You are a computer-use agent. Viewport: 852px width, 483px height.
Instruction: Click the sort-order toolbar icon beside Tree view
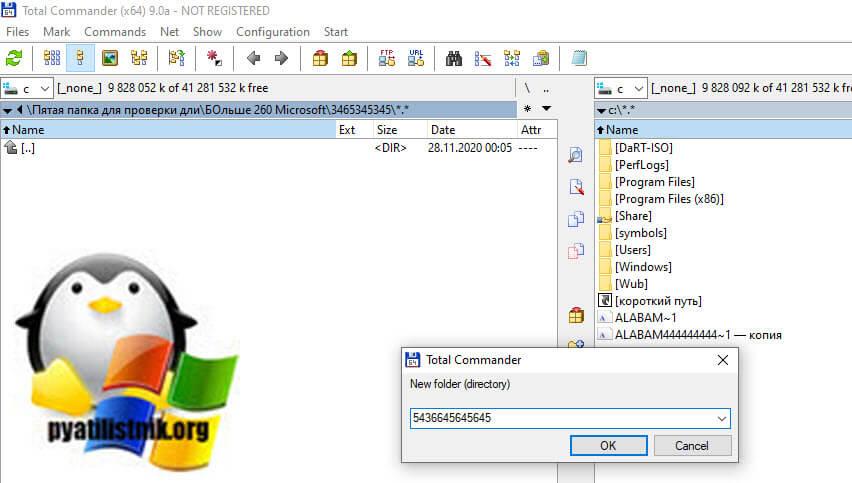[177, 58]
